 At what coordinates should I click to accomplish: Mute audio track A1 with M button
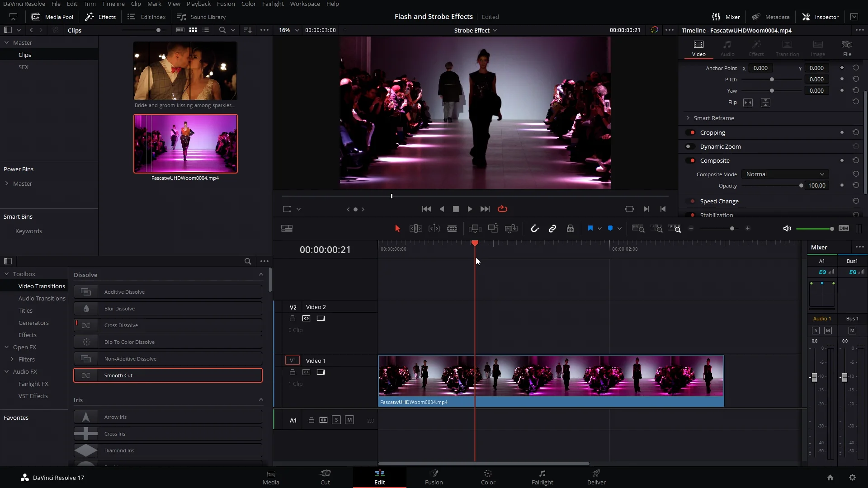coord(349,420)
